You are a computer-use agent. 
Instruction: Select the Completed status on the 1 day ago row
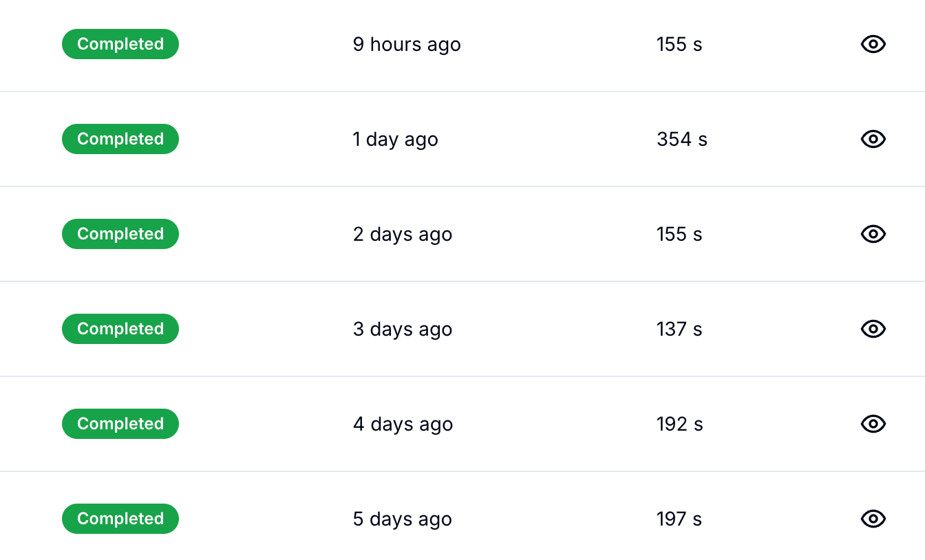[120, 139]
